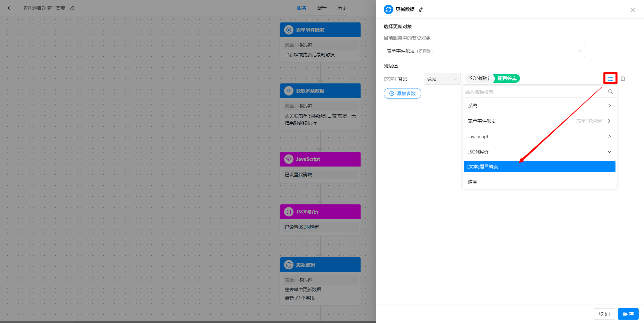Click the JavaScript node code icon

[x=289, y=159]
